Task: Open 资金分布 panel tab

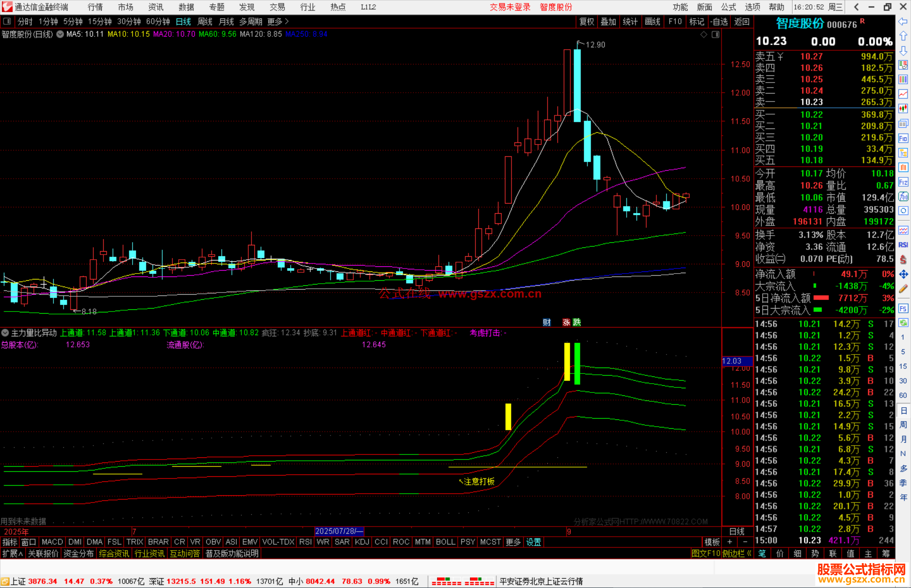Action: click(x=78, y=553)
